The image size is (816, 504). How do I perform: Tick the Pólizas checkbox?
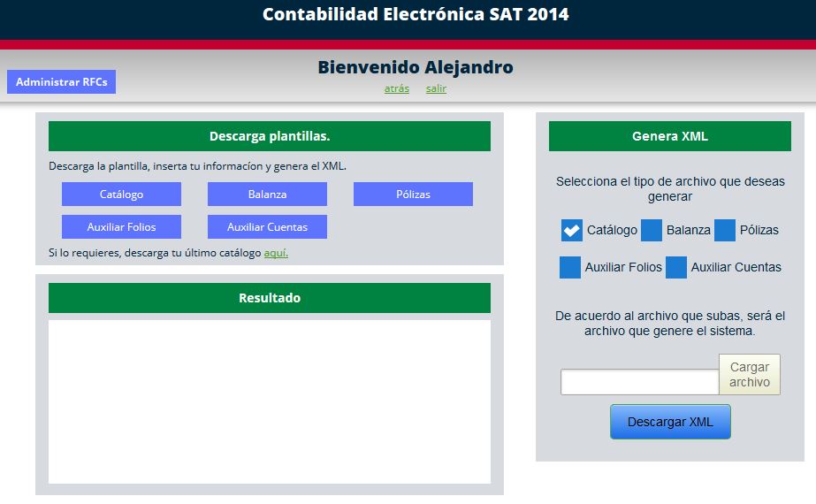(x=724, y=230)
